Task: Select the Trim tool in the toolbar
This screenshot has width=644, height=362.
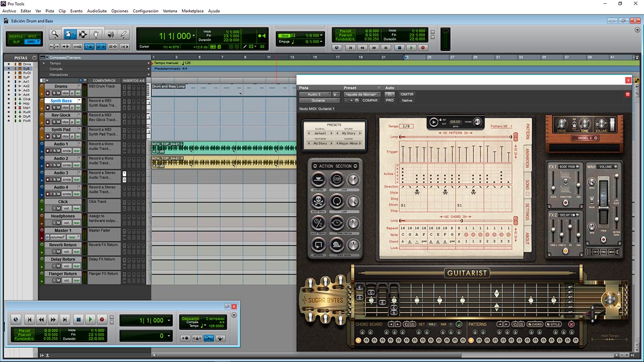Action: [70, 34]
